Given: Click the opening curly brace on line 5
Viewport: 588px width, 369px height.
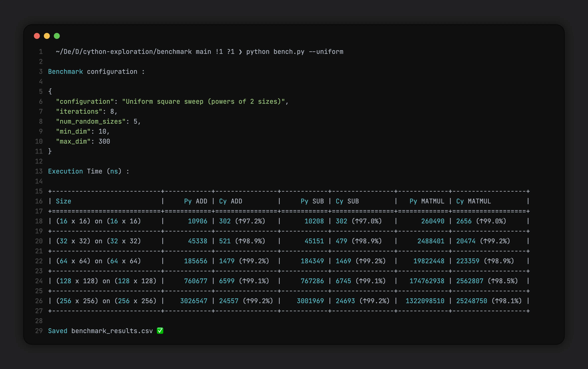Looking at the screenshot, I should click(x=50, y=92).
